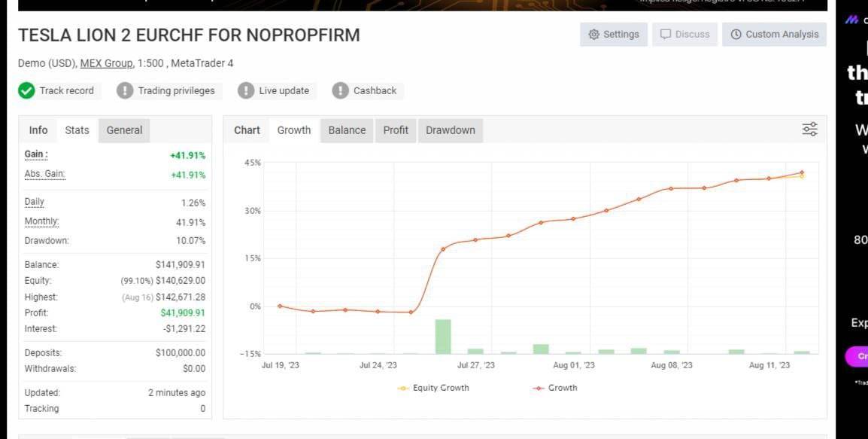Click the speech bubble Discuss icon
868x439 pixels.
666,35
